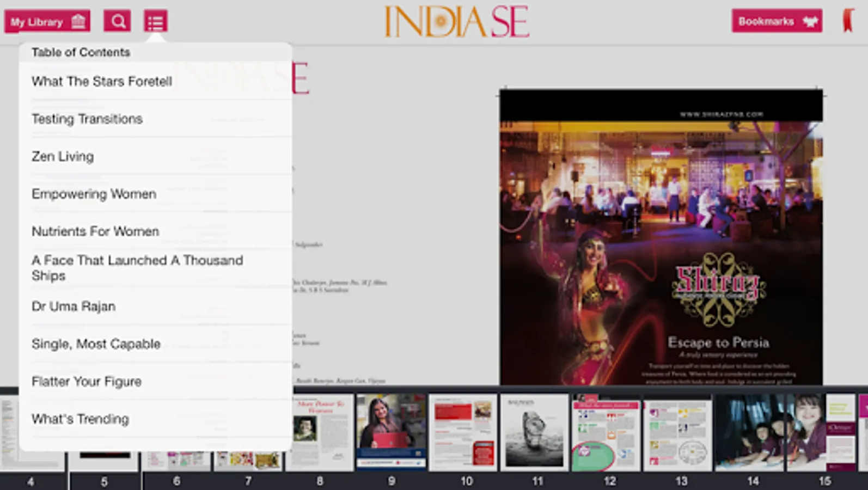Open My Library button

pyautogui.click(x=47, y=22)
